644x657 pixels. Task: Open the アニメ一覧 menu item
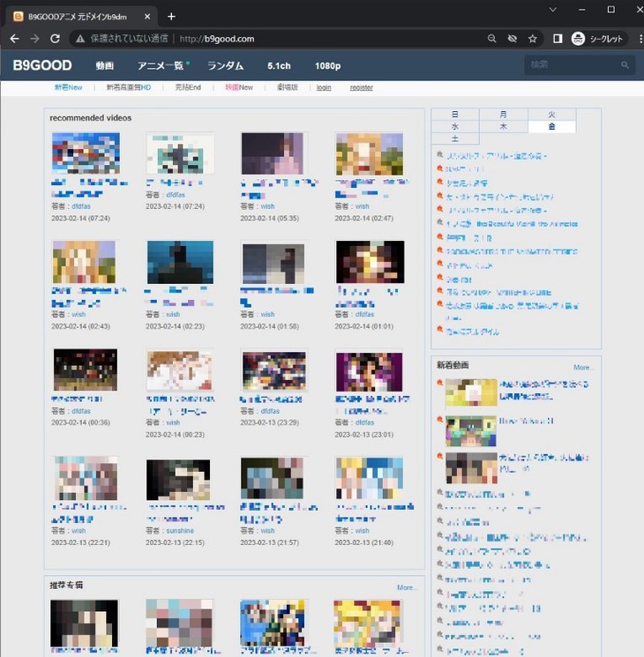point(161,66)
